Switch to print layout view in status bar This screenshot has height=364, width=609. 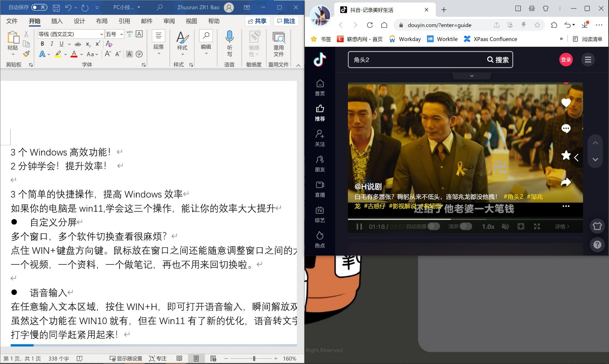click(196, 358)
